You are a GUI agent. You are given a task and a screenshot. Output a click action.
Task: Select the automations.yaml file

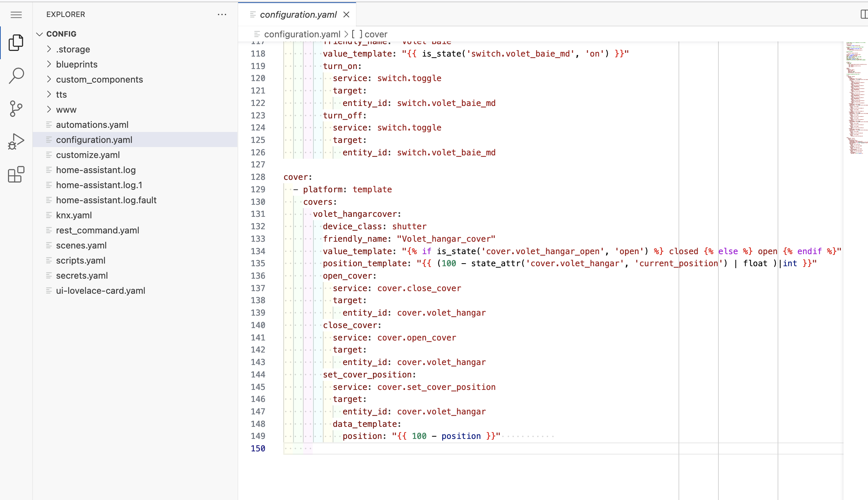click(92, 124)
